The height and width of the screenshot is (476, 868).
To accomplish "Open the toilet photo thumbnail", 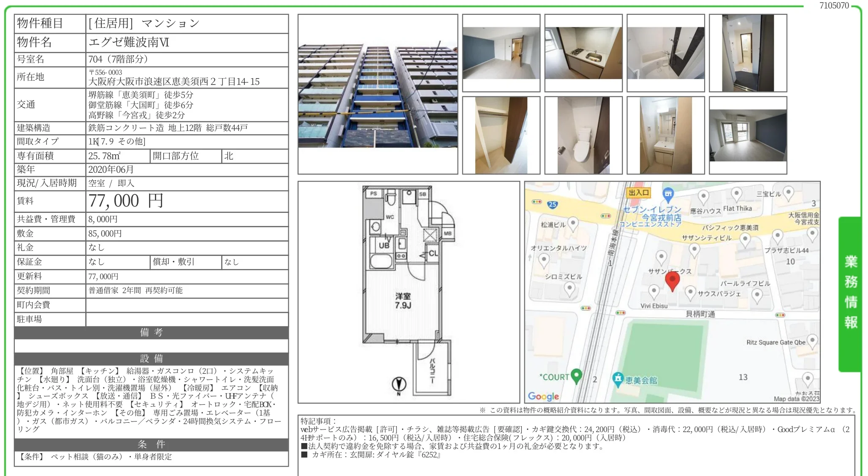I will [x=583, y=134].
